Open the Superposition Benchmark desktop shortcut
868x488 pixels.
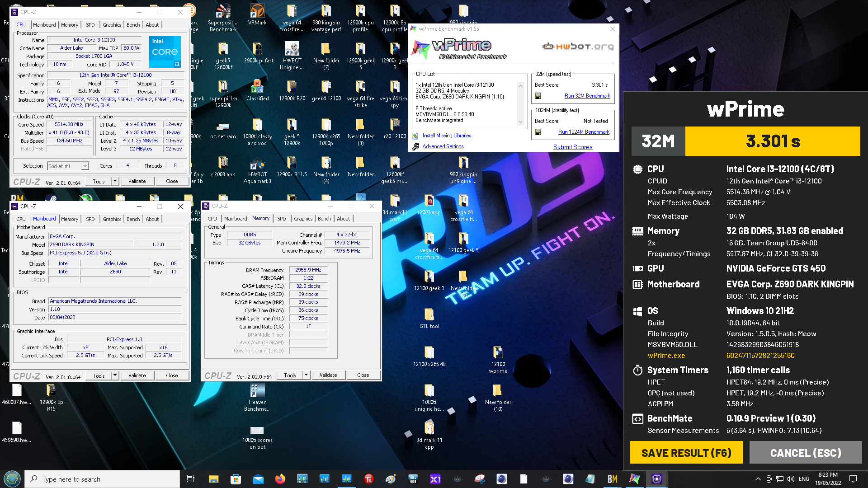click(x=223, y=18)
